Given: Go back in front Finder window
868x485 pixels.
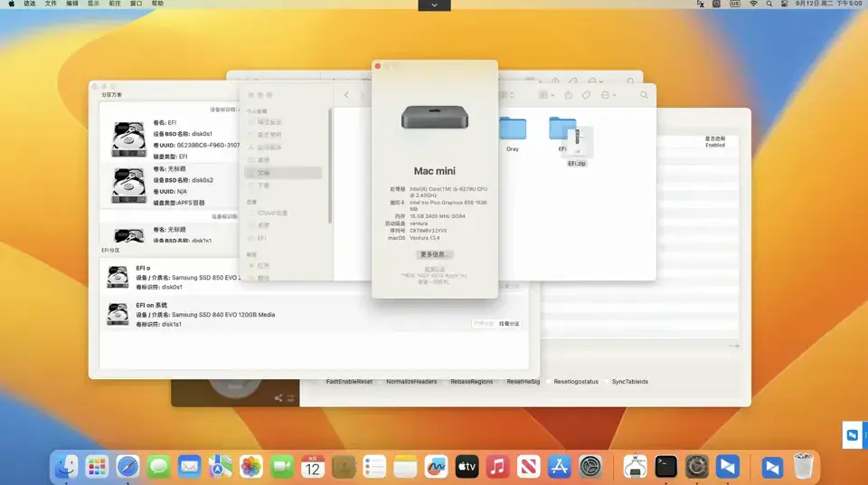Looking at the screenshot, I should click(346, 95).
